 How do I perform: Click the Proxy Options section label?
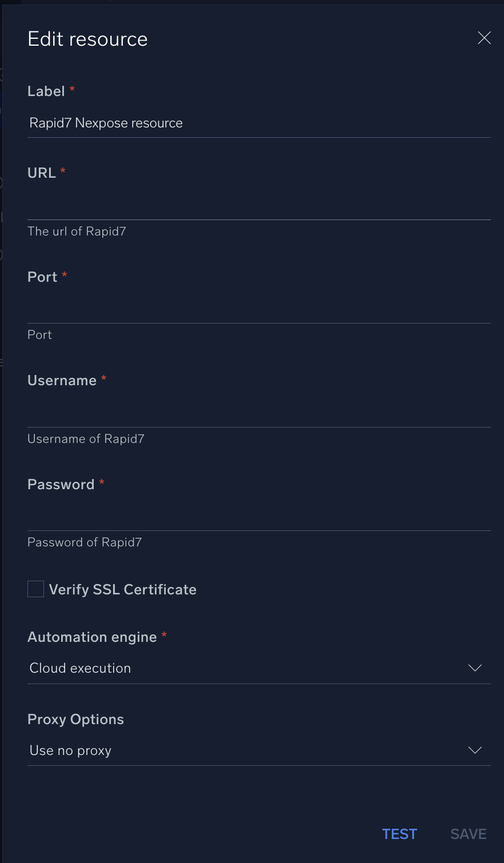tap(75, 719)
